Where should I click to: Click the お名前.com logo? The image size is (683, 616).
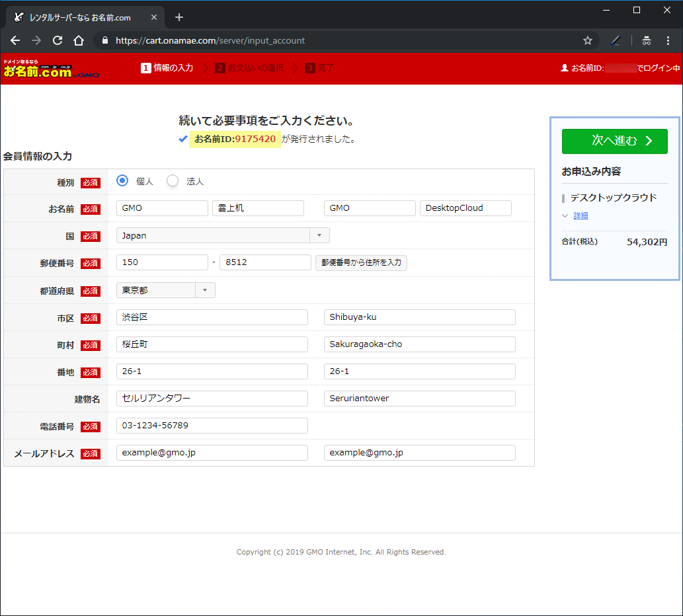pyautogui.click(x=52, y=69)
